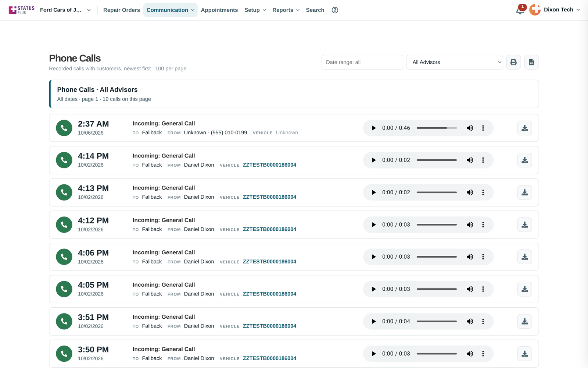Expand the Setup menu
This screenshot has height=368, width=588.
click(x=255, y=10)
